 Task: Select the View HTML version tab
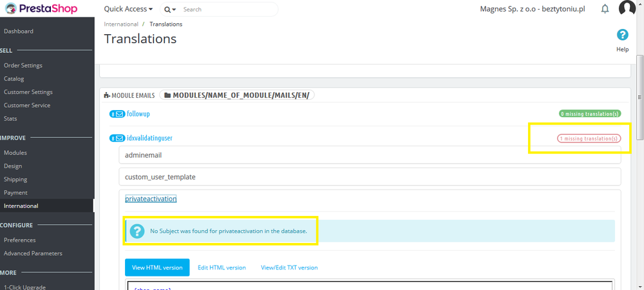click(157, 267)
